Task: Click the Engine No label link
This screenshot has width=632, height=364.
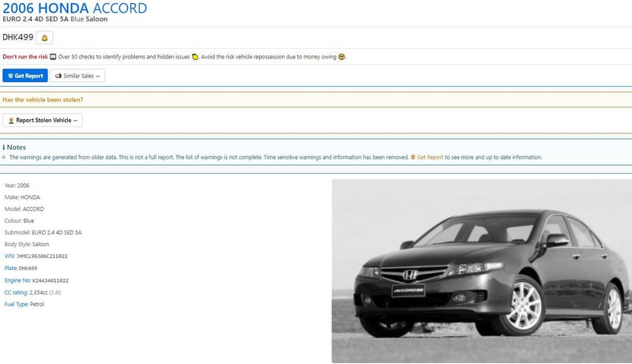Action: click(x=17, y=280)
